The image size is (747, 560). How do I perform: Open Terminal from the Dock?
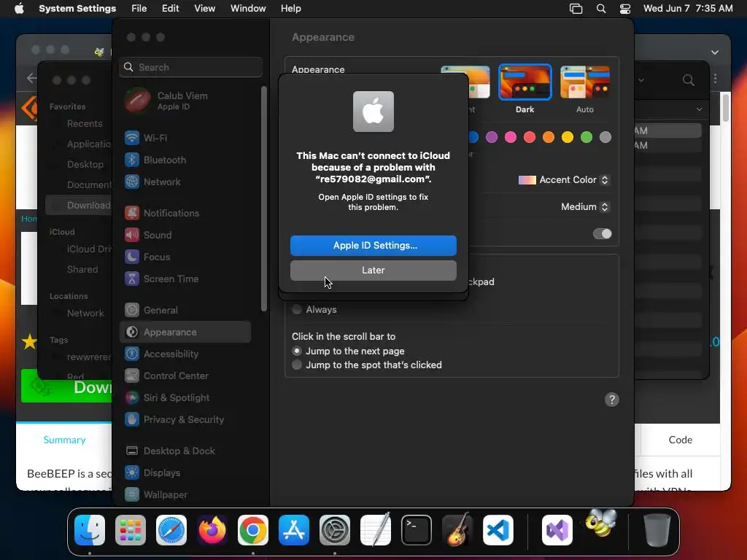tap(417, 530)
